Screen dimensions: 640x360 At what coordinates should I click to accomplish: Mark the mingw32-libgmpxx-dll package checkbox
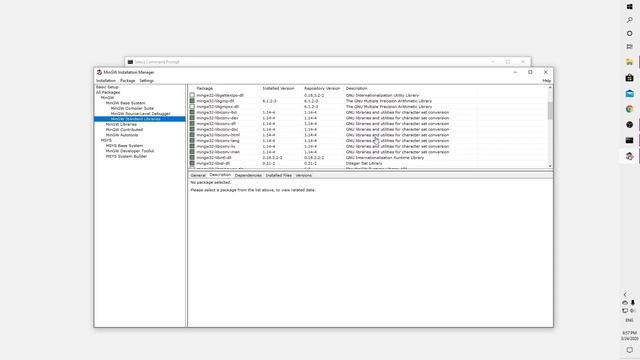(192, 107)
